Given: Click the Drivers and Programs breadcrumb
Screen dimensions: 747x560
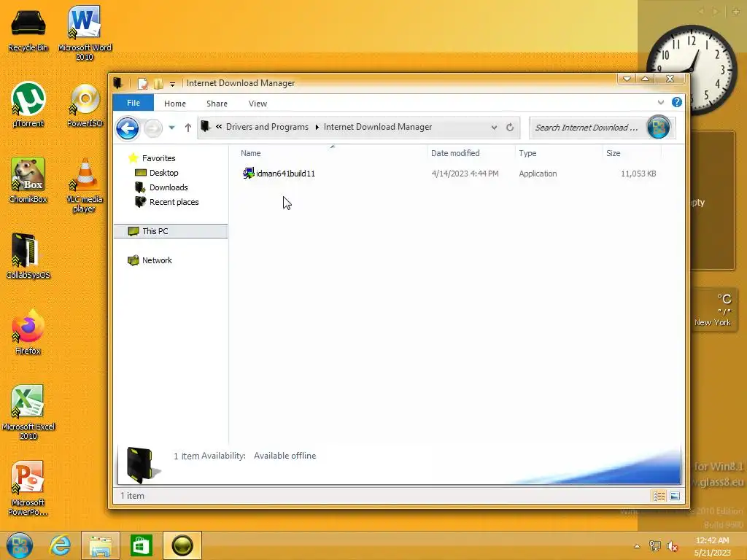Looking at the screenshot, I should coord(267,127).
